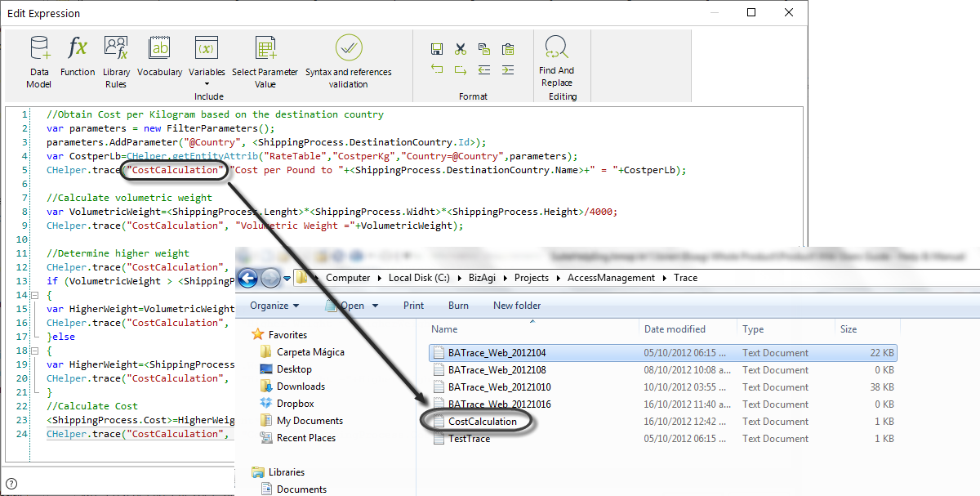Image resolution: width=980 pixels, height=496 pixels.
Task: Click the Paste clipboard icon
Action: coord(508,49)
